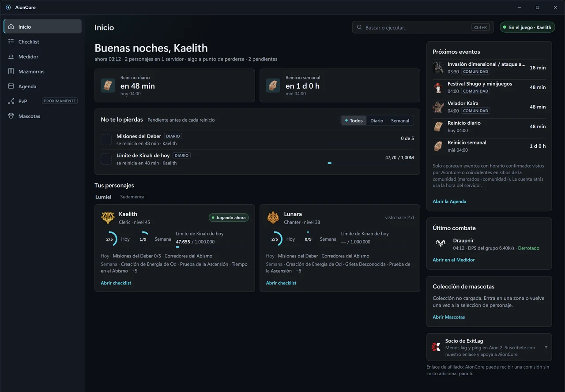The image size is (565, 392).
Task: Select the Todos filter toggle
Action: pos(354,120)
